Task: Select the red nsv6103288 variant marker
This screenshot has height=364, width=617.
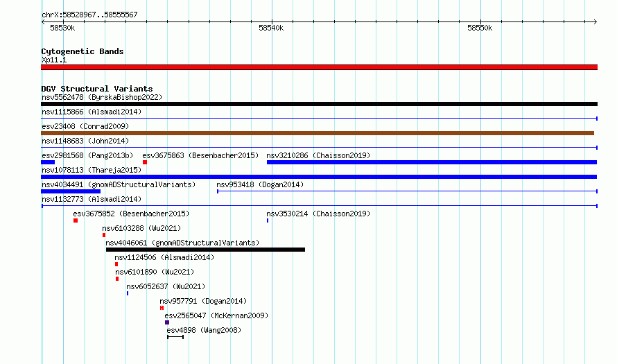Action: [104, 235]
